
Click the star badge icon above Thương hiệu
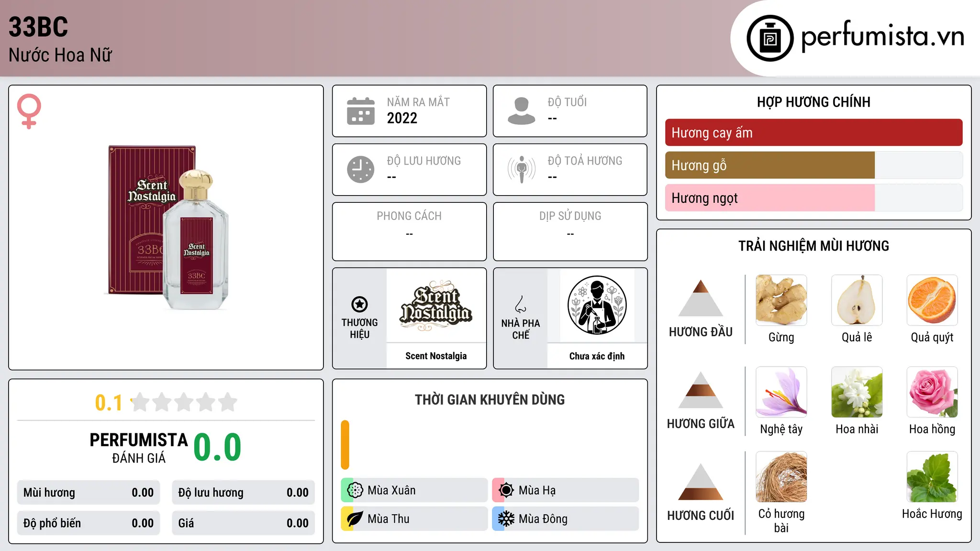[359, 304]
